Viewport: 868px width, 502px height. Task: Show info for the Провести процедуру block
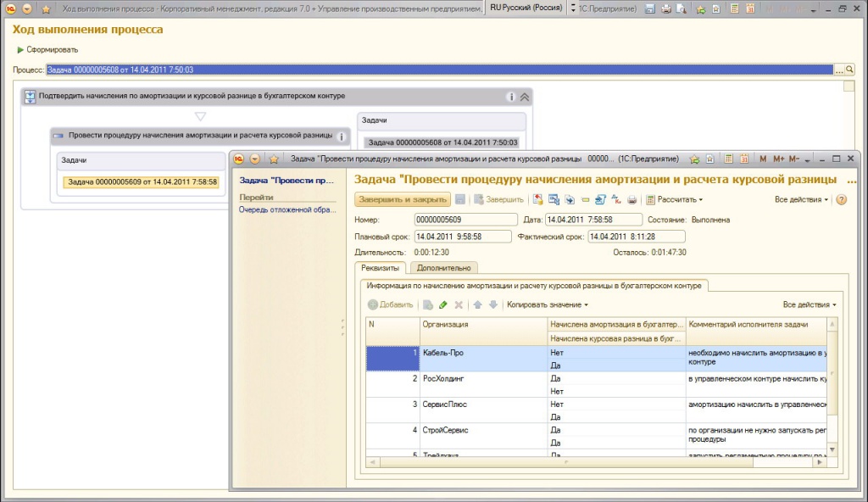click(342, 137)
